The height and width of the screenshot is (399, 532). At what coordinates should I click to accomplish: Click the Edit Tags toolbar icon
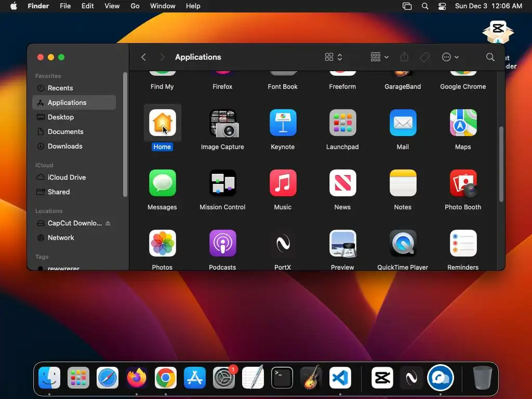tap(424, 57)
